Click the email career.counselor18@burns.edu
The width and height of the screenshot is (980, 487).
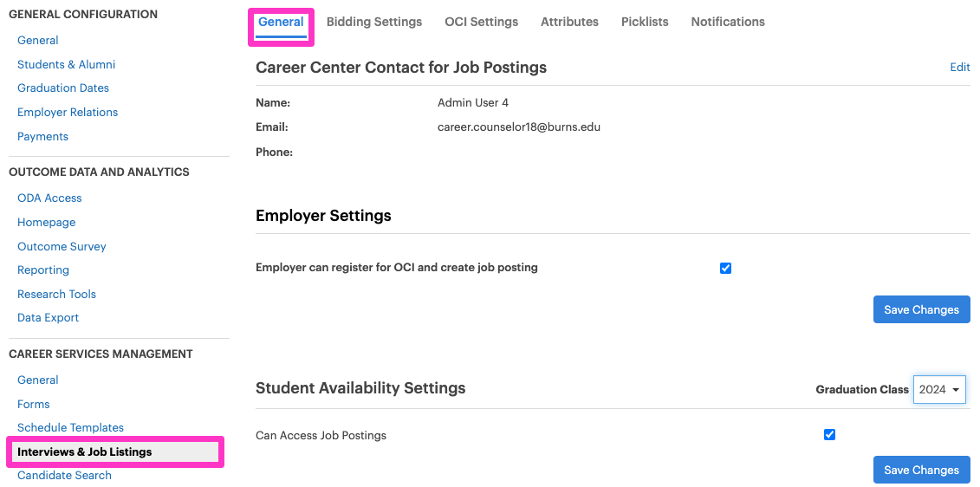click(x=519, y=127)
